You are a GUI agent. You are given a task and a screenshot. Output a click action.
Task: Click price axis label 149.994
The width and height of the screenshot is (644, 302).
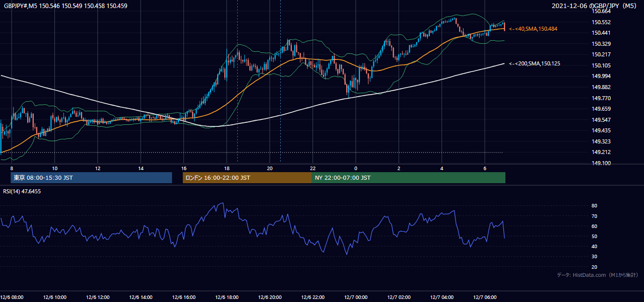click(601, 76)
